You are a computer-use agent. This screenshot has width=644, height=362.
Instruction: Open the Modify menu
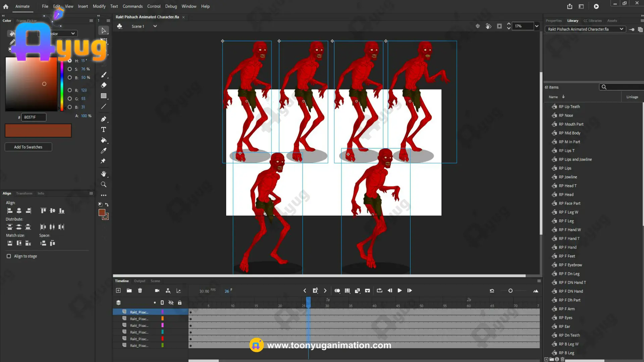99,6
